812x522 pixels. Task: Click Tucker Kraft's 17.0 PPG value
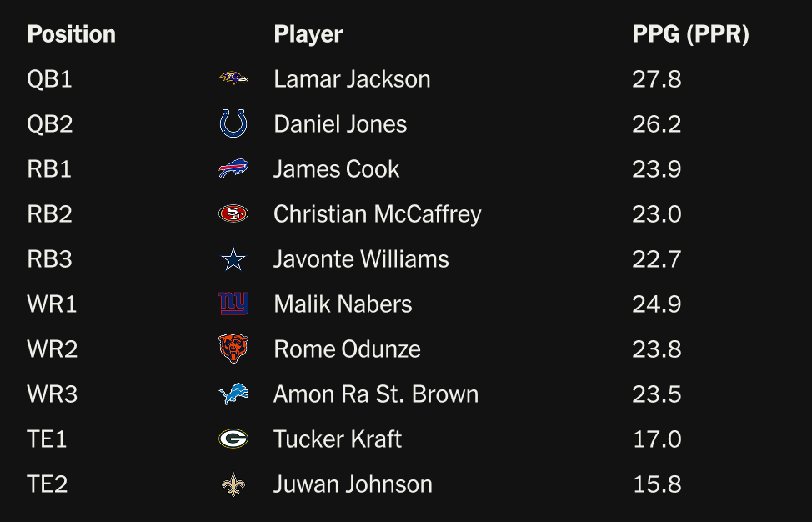coord(657,439)
